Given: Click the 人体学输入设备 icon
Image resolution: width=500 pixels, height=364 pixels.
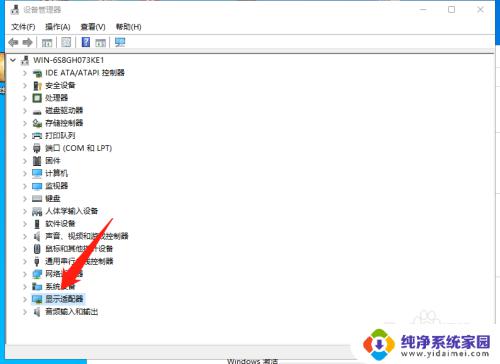Looking at the screenshot, I should click(x=37, y=211).
